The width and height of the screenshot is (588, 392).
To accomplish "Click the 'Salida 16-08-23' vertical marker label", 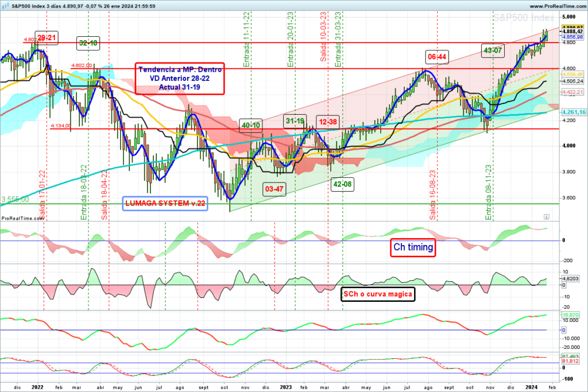I will pos(433,195).
